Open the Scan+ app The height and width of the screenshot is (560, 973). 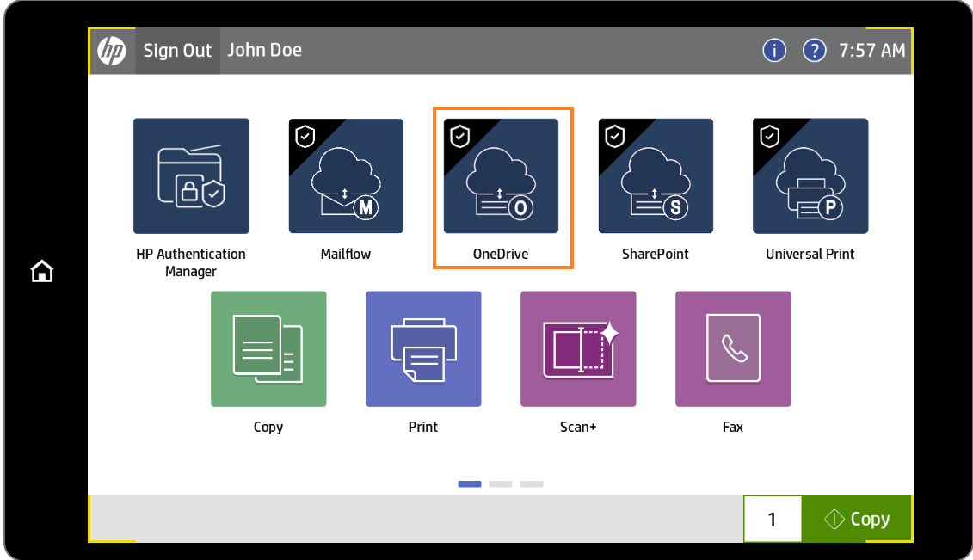tap(578, 349)
